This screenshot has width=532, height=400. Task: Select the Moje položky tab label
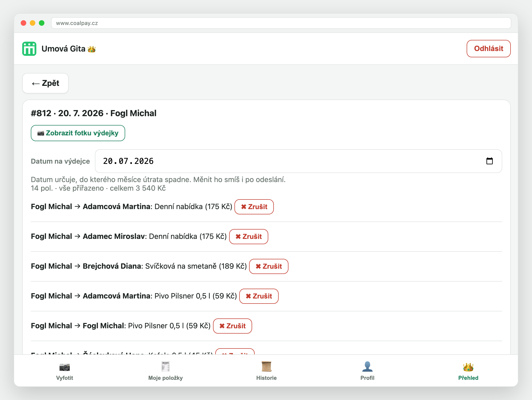click(166, 378)
